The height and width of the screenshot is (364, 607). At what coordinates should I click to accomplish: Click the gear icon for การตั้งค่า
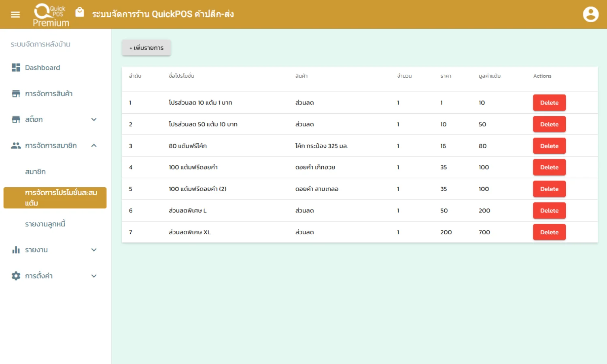coord(16,276)
